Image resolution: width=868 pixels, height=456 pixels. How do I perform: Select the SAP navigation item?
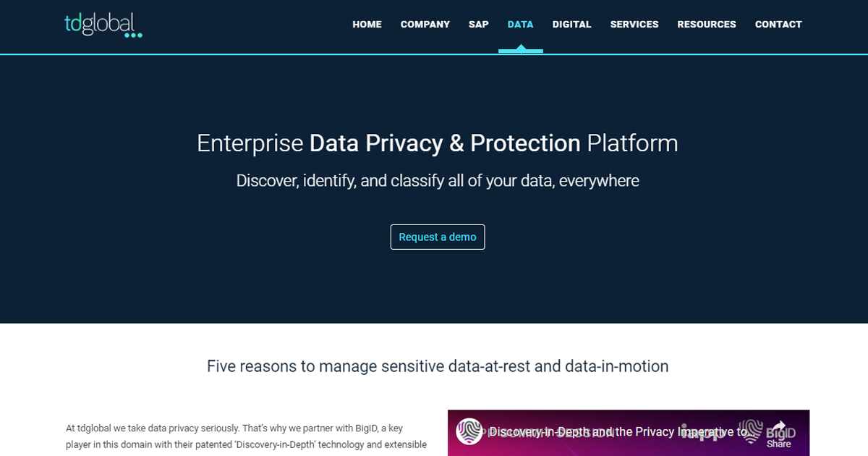(478, 24)
